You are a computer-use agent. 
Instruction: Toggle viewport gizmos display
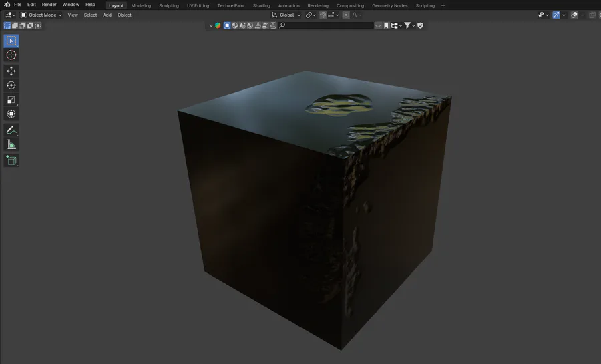(556, 15)
